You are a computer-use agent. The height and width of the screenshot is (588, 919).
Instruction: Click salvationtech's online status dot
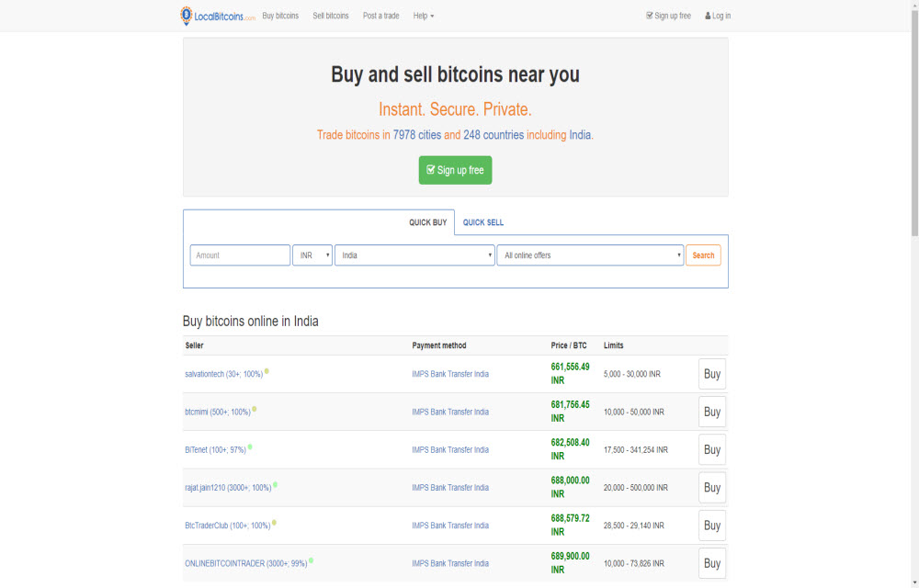(x=267, y=371)
